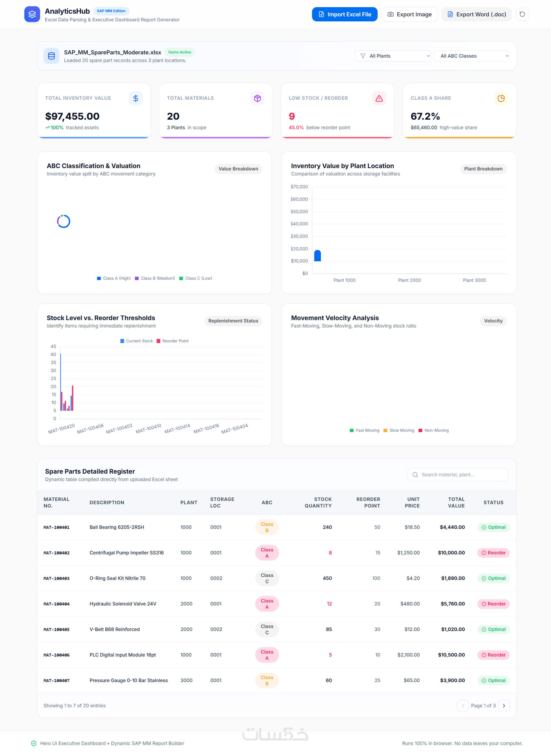Toggle Class A (High) legend item
Viewport: 551px width, 756px height.
tap(113, 278)
